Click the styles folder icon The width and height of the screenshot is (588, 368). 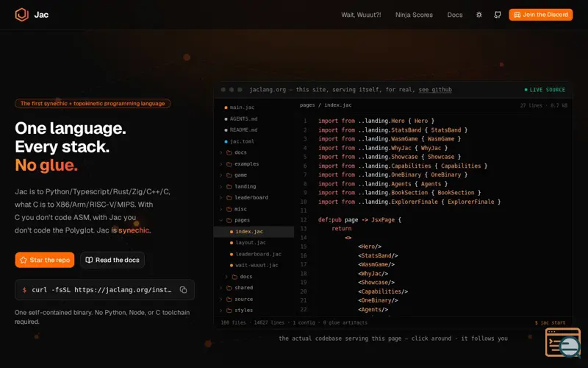click(229, 311)
